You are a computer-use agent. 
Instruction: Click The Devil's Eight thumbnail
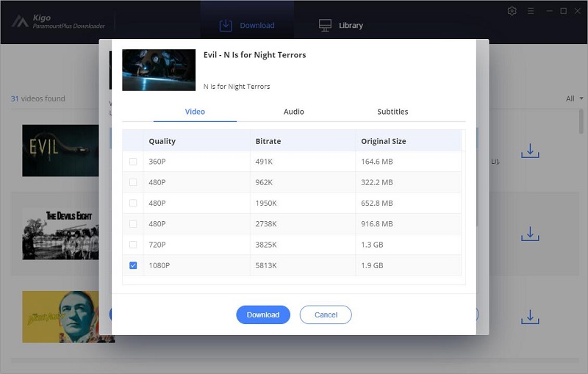(x=60, y=234)
